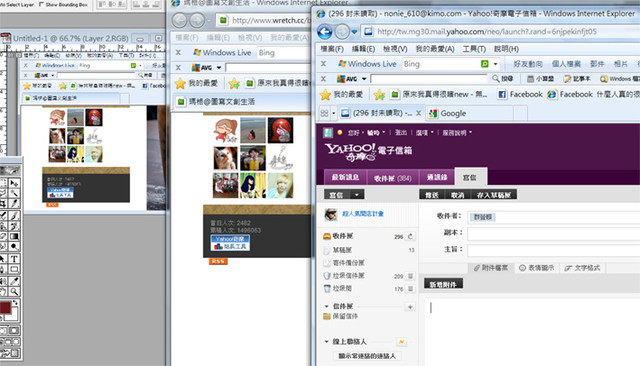
Task: Click add-to-favorites-bar star in Yahoo window
Action: (380, 95)
